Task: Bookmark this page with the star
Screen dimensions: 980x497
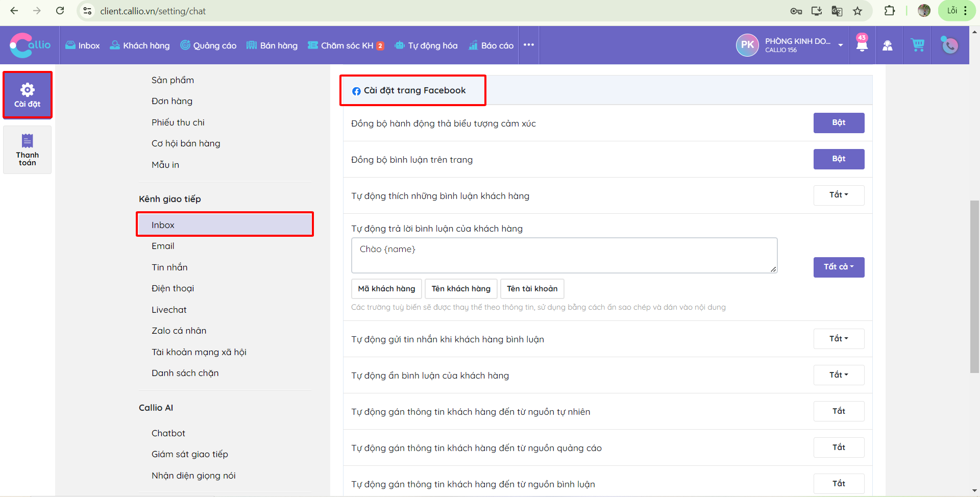Action: point(857,11)
